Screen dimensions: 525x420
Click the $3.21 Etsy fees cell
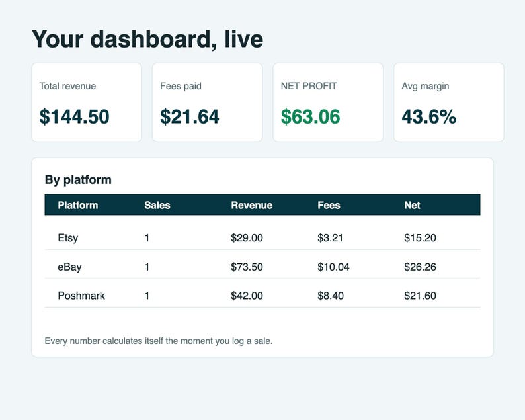(x=330, y=238)
